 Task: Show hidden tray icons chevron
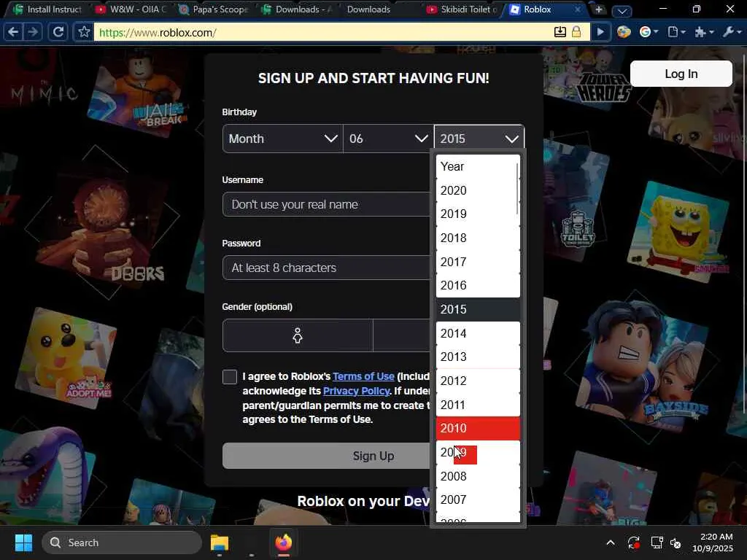pyautogui.click(x=611, y=542)
